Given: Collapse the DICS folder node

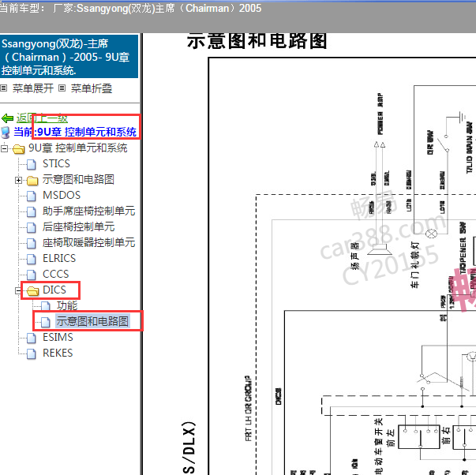Looking at the screenshot, I should [x=18, y=291].
